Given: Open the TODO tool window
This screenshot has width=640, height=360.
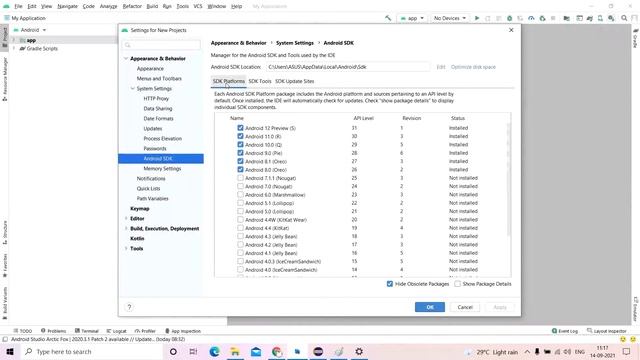Looking at the screenshot, I should (x=22, y=331).
